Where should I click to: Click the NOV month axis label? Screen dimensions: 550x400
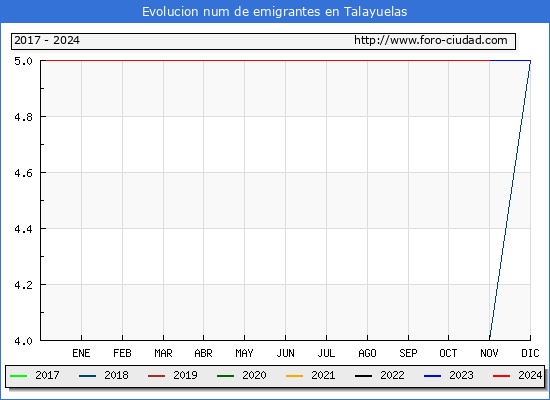tap(489, 353)
